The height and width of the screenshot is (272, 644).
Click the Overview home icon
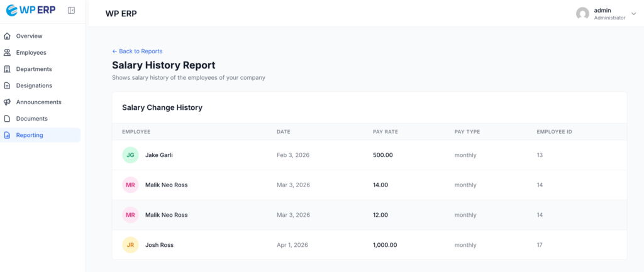click(x=7, y=36)
